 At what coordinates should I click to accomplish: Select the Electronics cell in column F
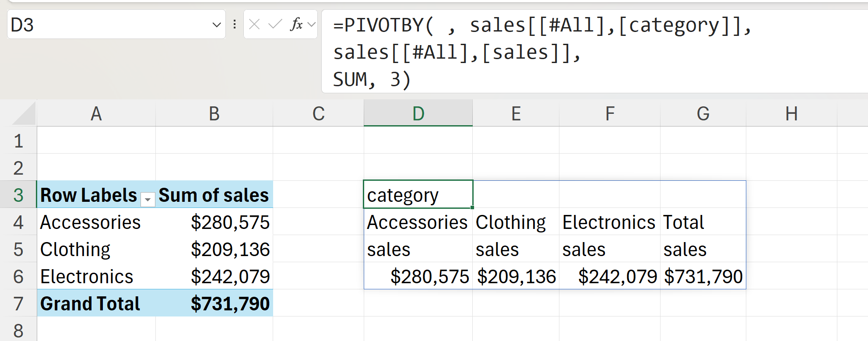coord(609,222)
